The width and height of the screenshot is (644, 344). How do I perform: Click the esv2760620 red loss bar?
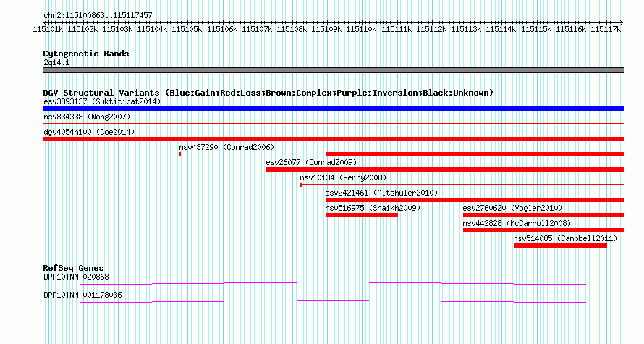tap(543, 215)
